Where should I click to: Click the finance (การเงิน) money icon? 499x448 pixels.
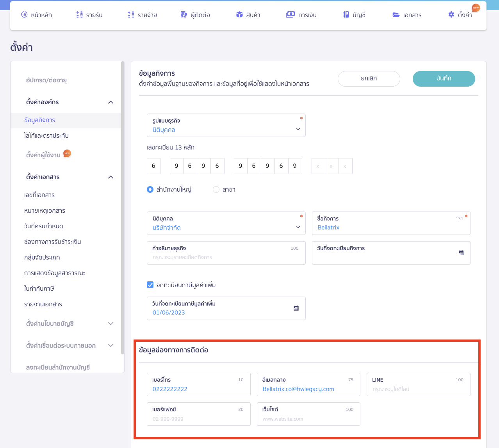(290, 15)
